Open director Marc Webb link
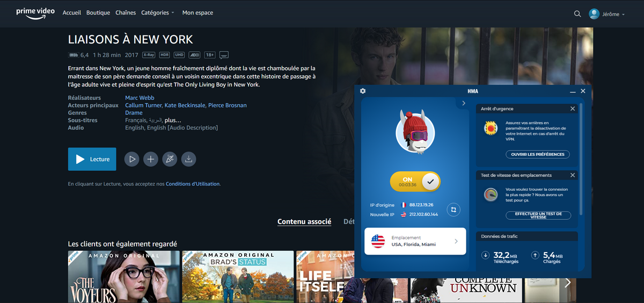The width and height of the screenshot is (644, 303). [x=140, y=98]
